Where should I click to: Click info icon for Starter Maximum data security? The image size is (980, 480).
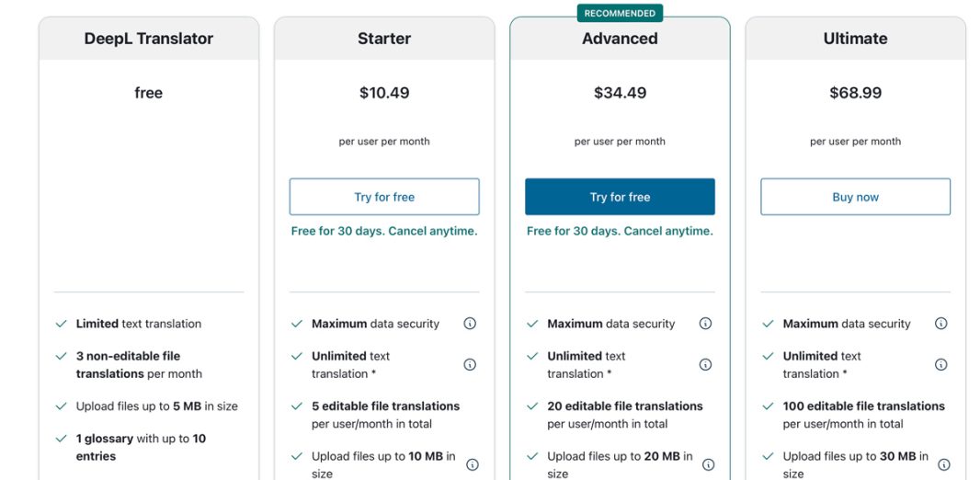click(x=470, y=323)
